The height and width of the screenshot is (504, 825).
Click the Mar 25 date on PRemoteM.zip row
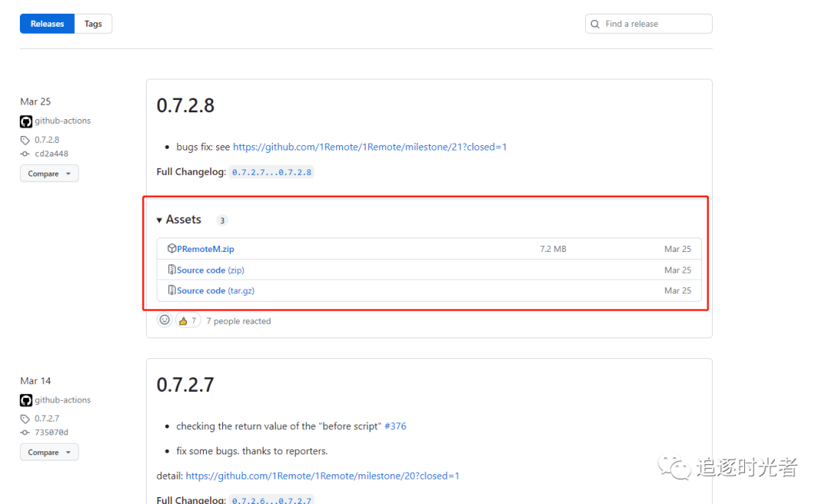(678, 249)
